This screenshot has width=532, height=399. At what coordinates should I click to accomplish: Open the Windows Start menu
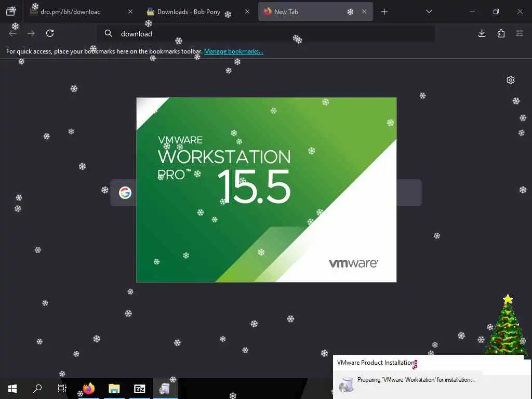(x=12, y=389)
